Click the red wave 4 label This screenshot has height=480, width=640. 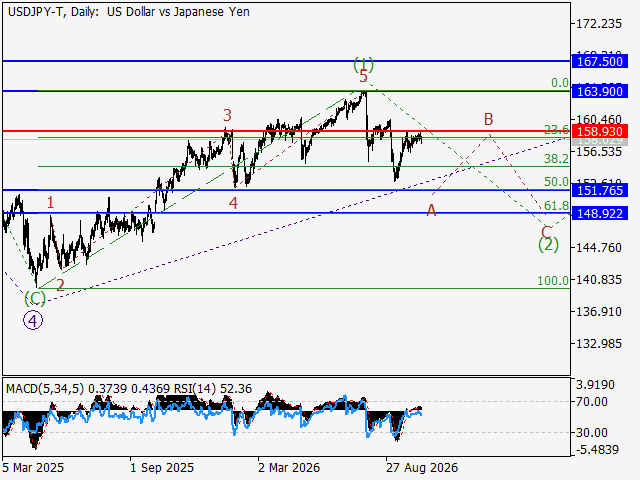pos(233,203)
